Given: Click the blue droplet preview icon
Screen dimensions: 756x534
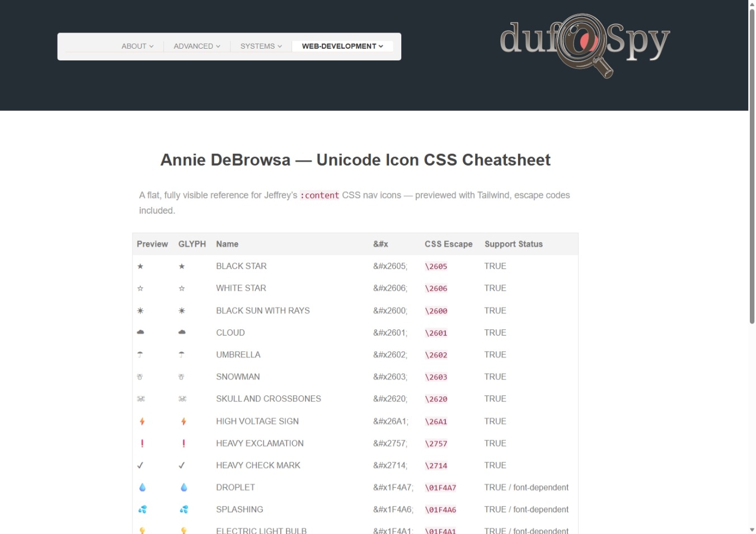Looking at the screenshot, I should click(142, 488).
